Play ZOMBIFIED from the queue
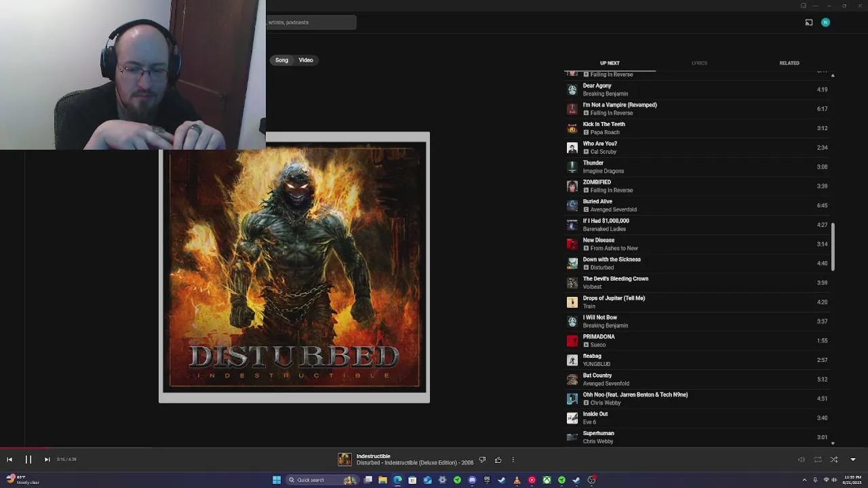Image resolution: width=868 pixels, height=488 pixels. tap(698, 186)
